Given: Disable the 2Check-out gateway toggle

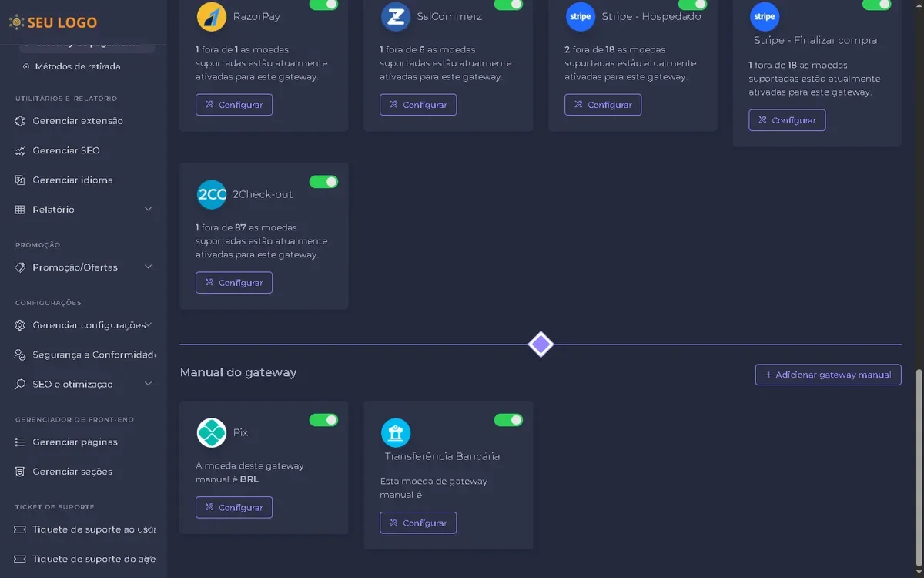Looking at the screenshot, I should [x=323, y=182].
